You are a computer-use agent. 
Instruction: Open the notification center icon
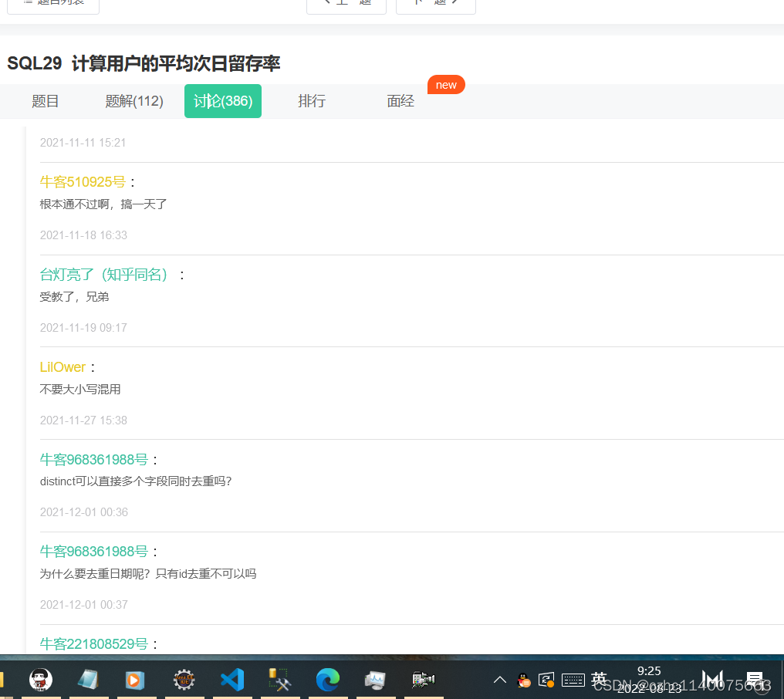[755, 680]
